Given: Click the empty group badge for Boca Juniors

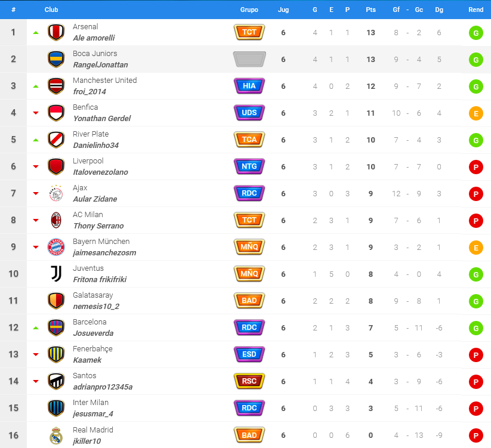Looking at the screenshot, I should point(249,59).
